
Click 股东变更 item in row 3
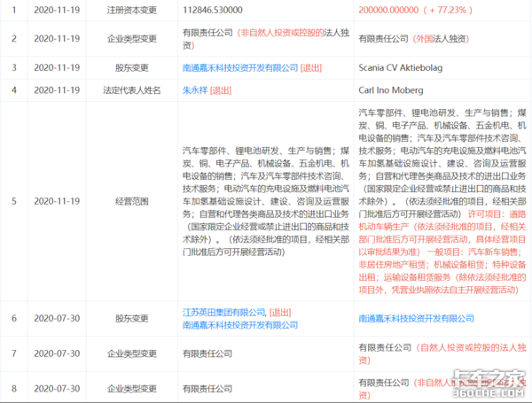[x=132, y=68]
